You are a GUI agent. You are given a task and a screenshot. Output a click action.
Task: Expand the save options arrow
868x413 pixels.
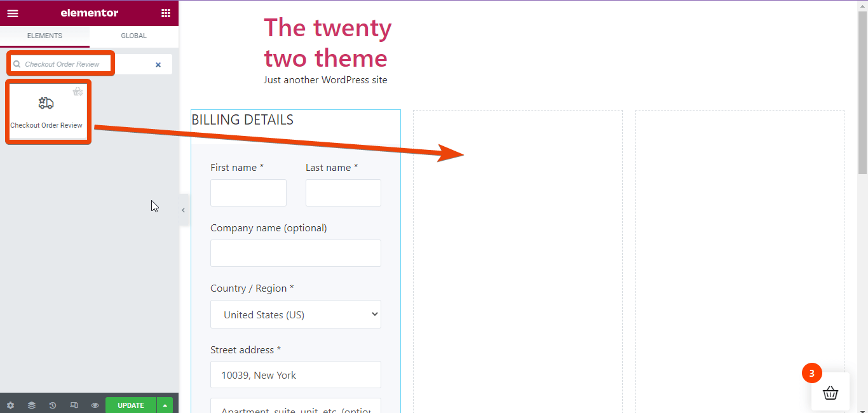(165, 405)
